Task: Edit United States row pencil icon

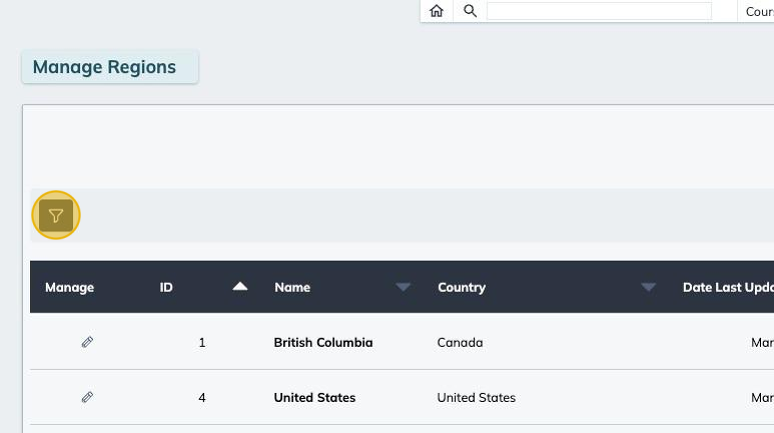Action: [87, 397]
